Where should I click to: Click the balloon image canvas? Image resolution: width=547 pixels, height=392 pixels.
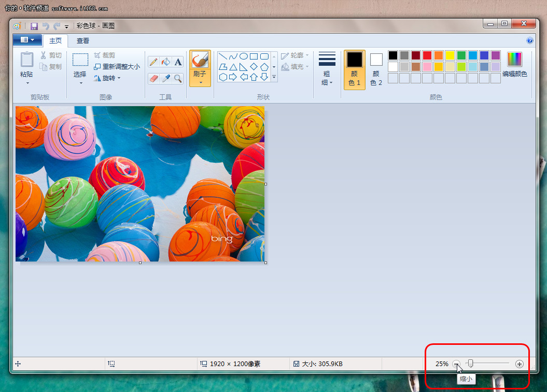pos(140,184)
